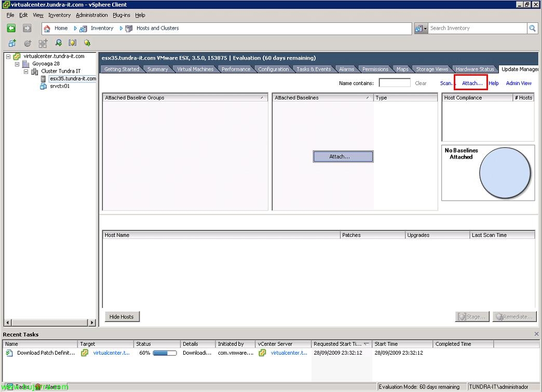Click the Clear filter link
Viewport: 542px width, 392px height.
[421, 83]
